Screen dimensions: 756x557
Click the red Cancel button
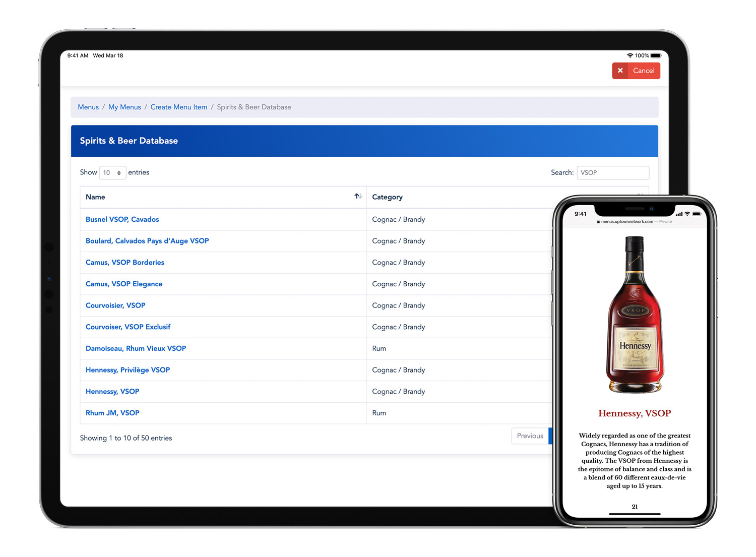(636, 71)
